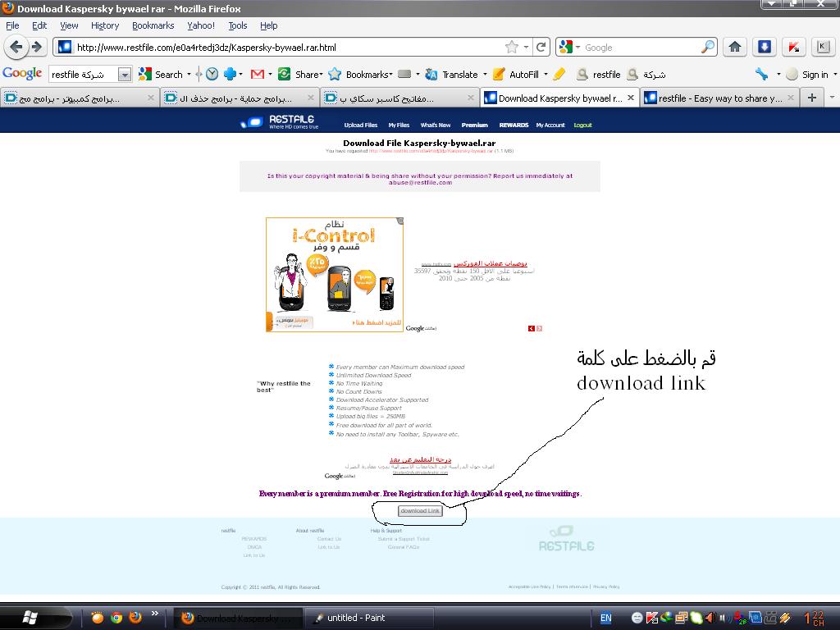
Task: Click the Kaspersky icon in system tray
Action: coord(652,618)
